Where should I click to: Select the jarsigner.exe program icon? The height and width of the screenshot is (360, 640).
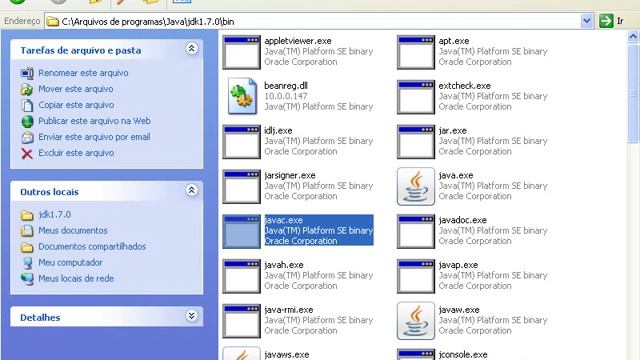coord(241,187)
